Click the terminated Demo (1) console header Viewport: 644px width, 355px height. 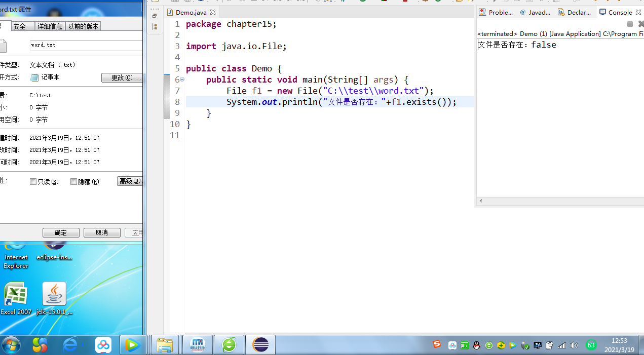pos(560,34)
